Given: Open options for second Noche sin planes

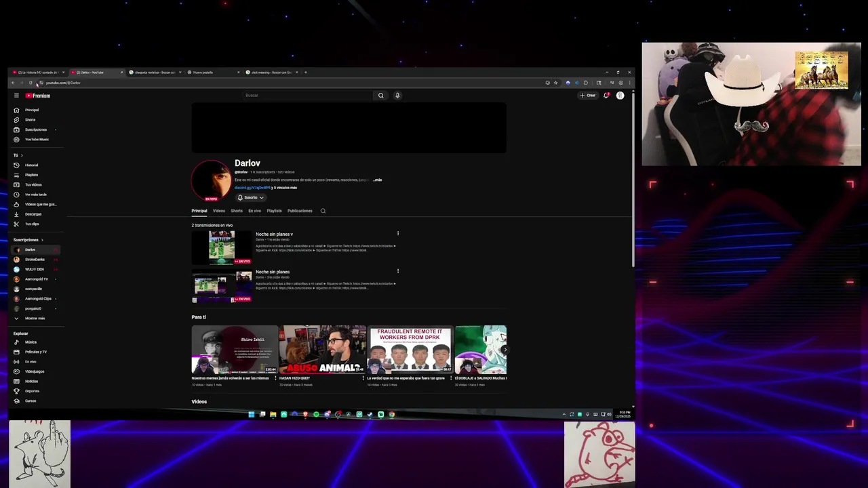Looking at the screenshot, I should [398, 271].
